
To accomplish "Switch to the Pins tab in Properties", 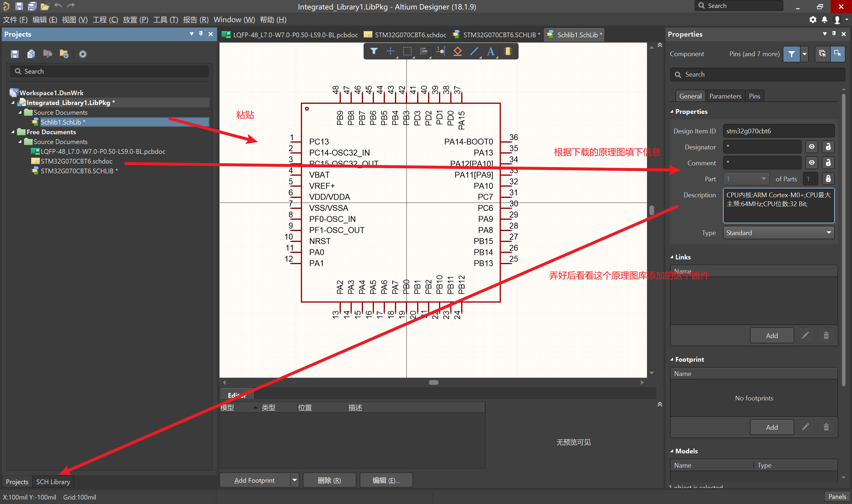I will click(754, 96).
